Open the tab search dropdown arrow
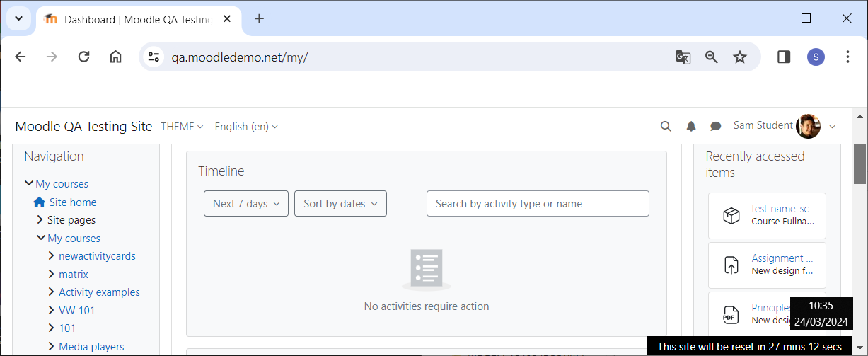 (x=19, y=19)
